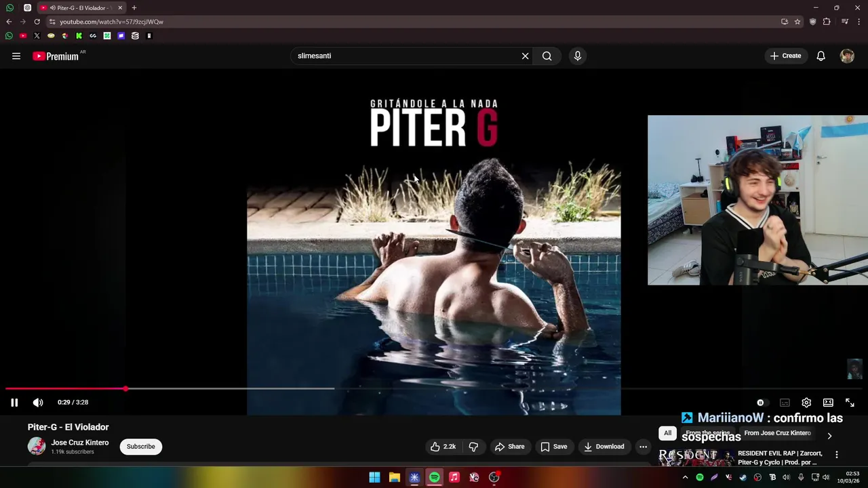Click the address bar URL

tap(111, 22)
